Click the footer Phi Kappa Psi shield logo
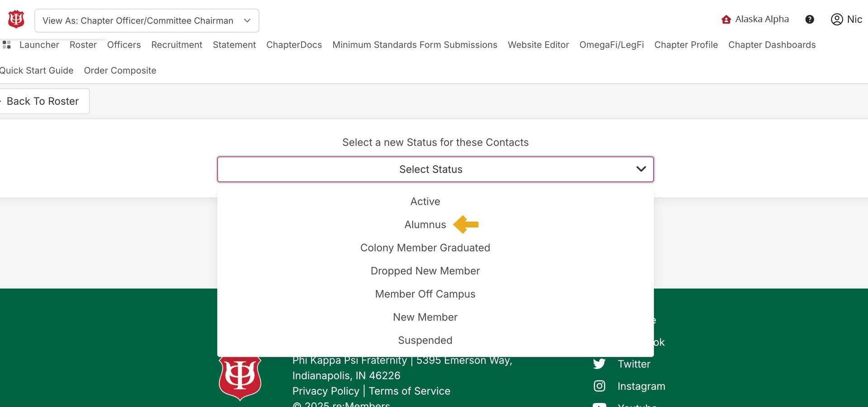868x407 pixels. tap(240, 377)
